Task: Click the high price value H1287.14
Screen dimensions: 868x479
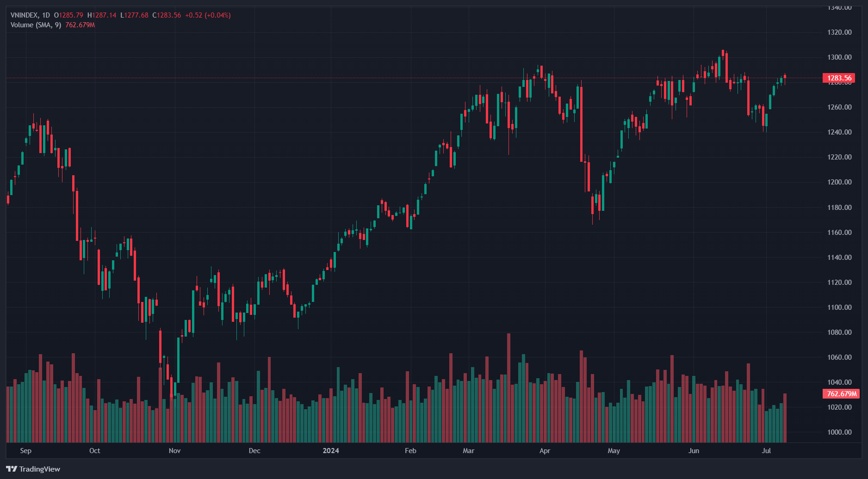Action: [102, 15]
